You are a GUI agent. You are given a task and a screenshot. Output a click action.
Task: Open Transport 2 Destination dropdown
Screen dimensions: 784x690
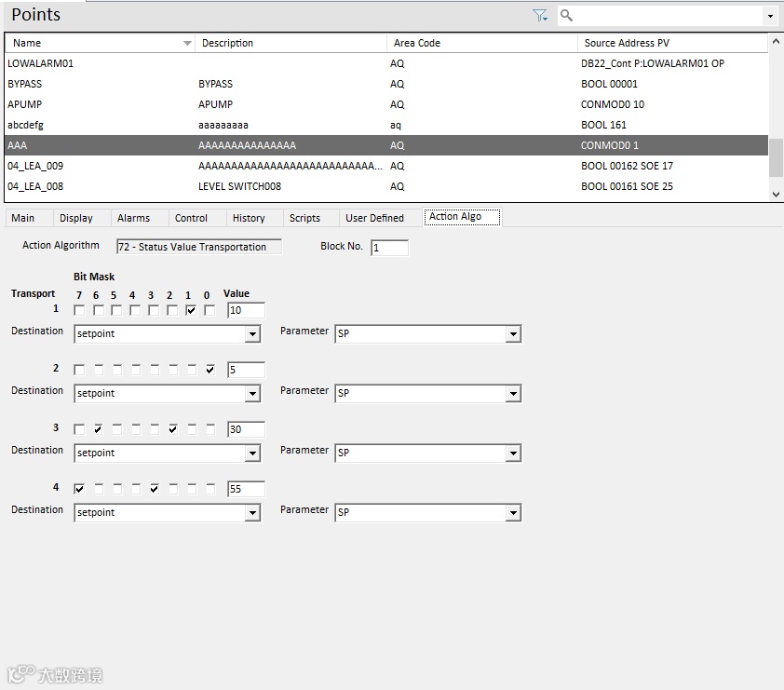(253, 394)
